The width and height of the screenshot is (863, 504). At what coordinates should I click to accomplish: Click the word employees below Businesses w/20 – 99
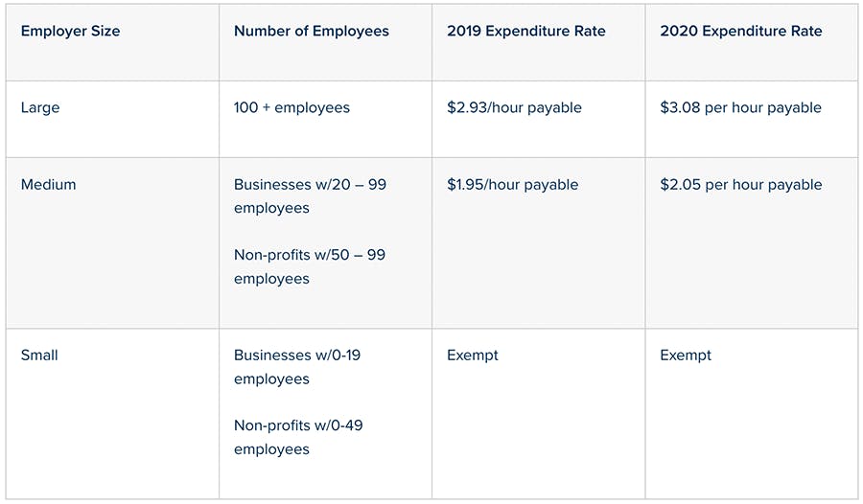[x=271, y=209]
